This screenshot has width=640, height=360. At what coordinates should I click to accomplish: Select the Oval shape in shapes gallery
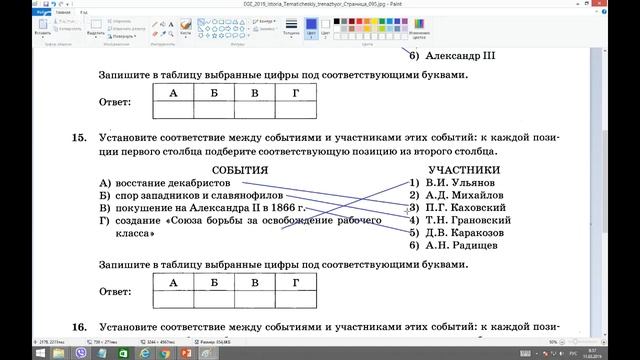(x=215, y=22)
